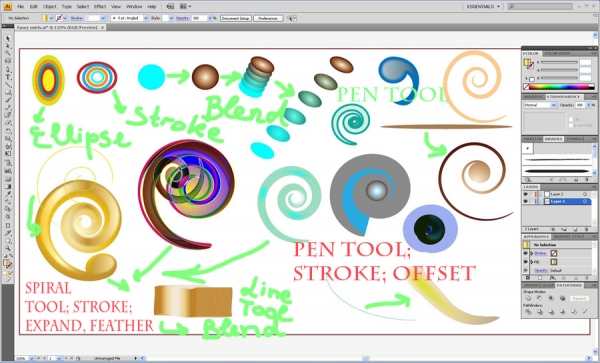Viewport: 600px width, 363px height.
Task: Select the Pencil tool
Action: pyautogui.click(x=8, y=107)
